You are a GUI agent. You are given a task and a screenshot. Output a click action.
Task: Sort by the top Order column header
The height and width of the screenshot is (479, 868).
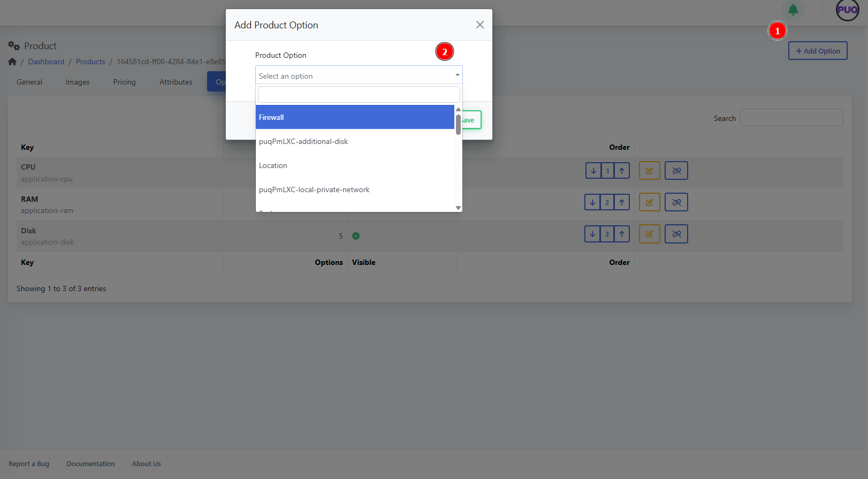pyautogui.click(x=619, y=147)
